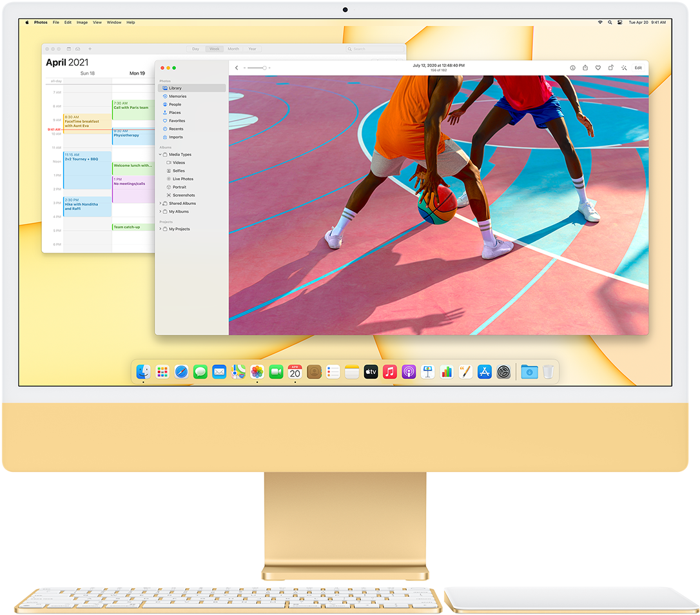Viewport: 700px width, 615px height.
Task: Launch Safari from the Dock
Action: coord(181,372)
